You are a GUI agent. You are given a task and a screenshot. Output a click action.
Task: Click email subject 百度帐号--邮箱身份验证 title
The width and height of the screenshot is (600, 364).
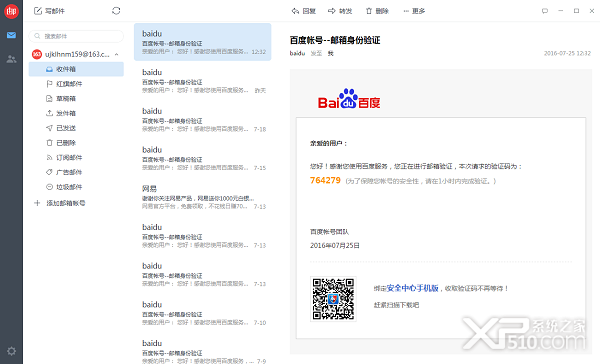335,40
